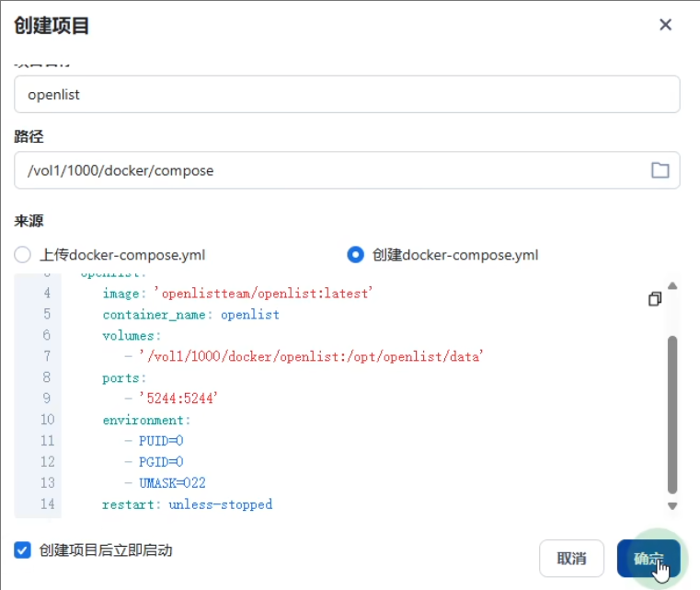This screenshot has width=700, height=590.
Task: Click the volumes: line in editor
Action: [x=132, y=335]
